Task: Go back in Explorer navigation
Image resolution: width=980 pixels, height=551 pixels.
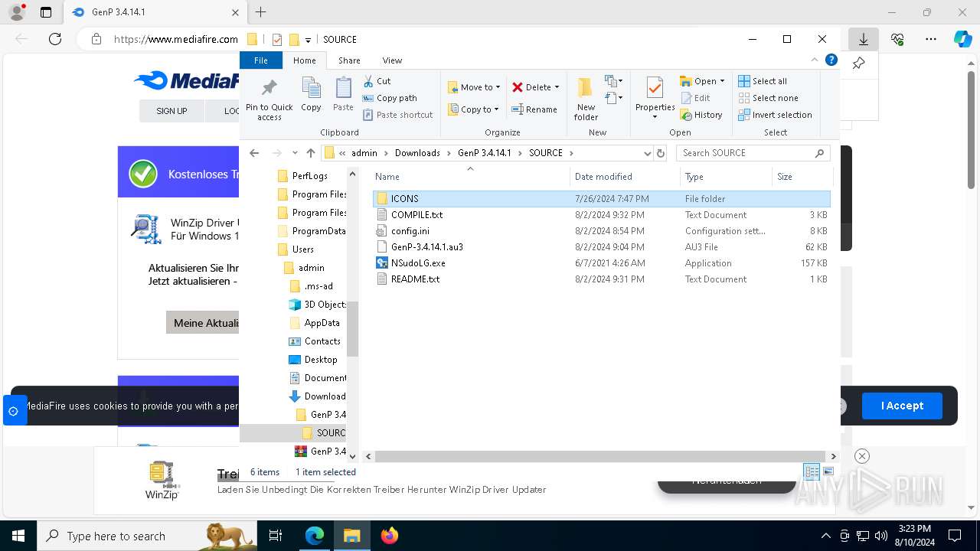Action: pyautogui.click(x=254, y=153)
